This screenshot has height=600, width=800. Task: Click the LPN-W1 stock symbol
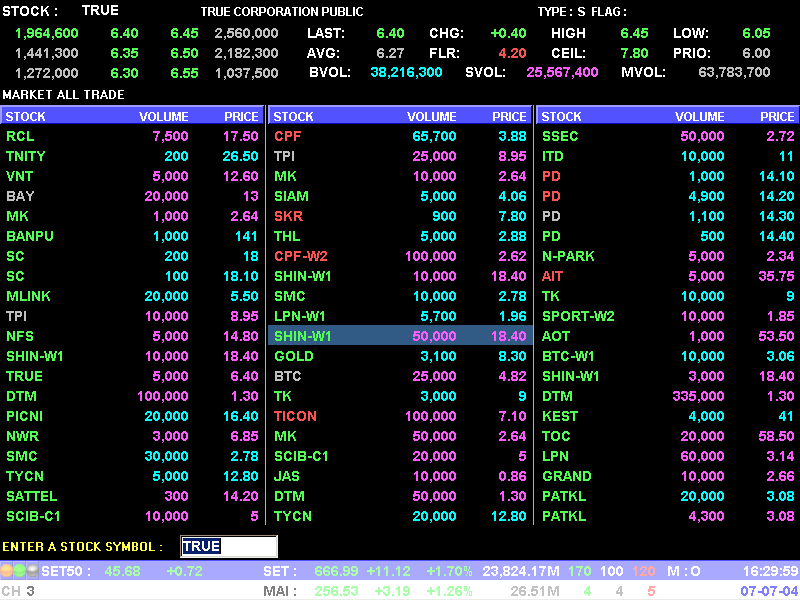[300, 316]
